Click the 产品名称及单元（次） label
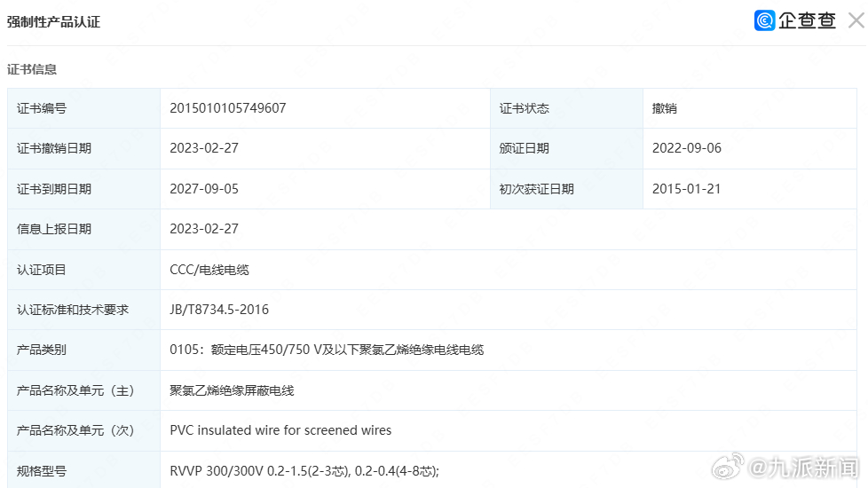The image size is (868, 488). pyautogui.click(x=75, y=430)
